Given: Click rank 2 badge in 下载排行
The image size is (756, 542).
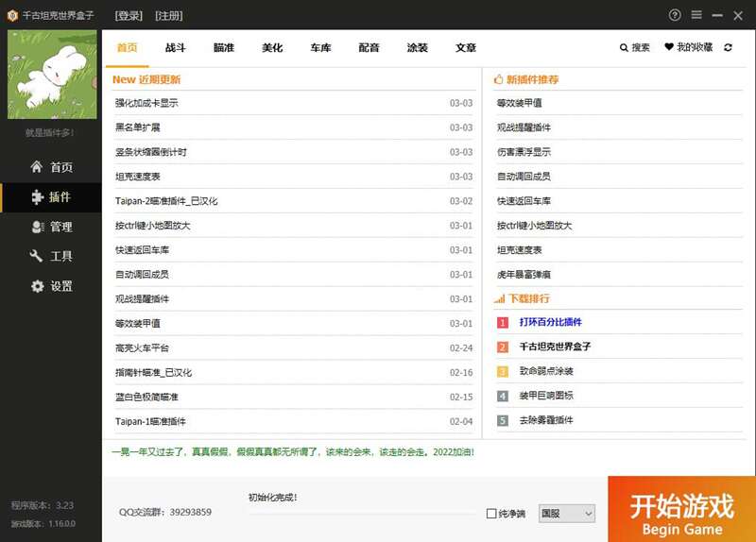Looking at the screenshot, I should (x=503, y=347).
